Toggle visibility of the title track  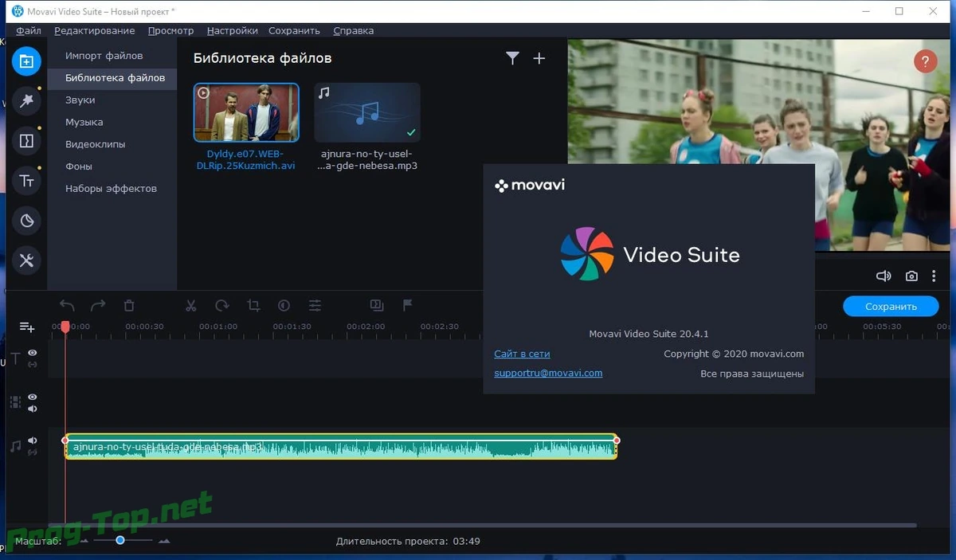[x=33, y=353]
